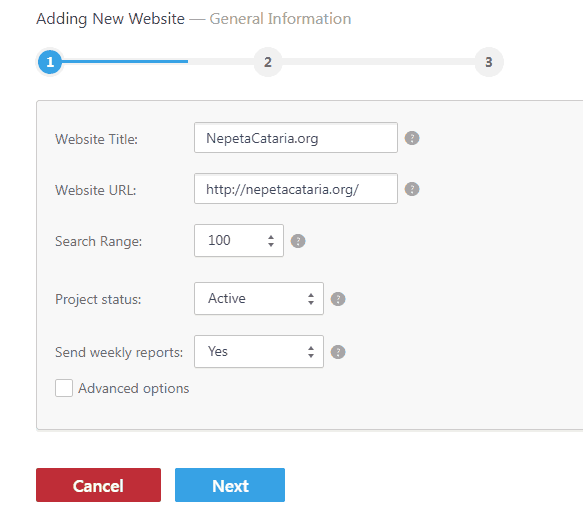Show help for Send weekly reports
Screen dimensions: 583x530
(x=338, y=352)
